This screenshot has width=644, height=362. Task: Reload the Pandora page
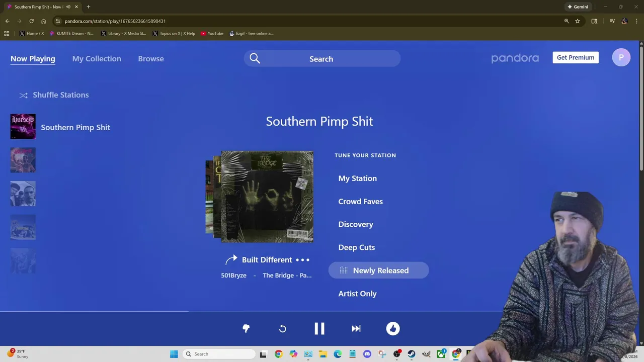(31, 21)
